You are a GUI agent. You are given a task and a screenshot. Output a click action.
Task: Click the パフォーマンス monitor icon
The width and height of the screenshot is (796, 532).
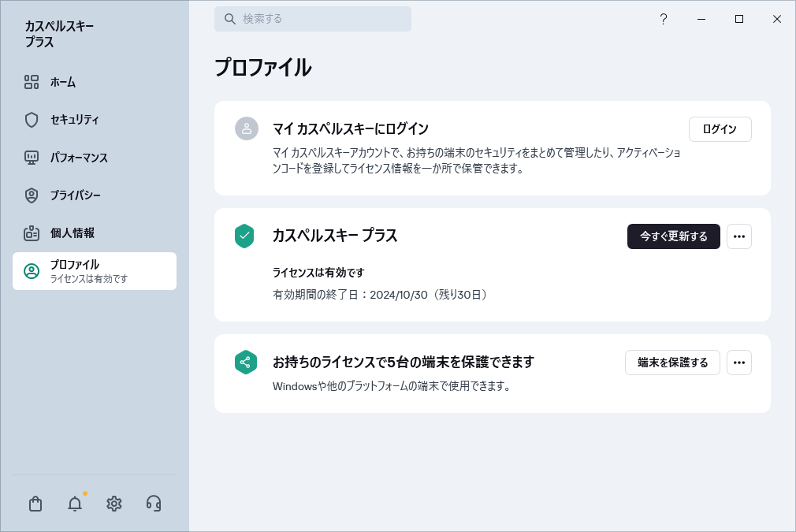click(32, 158)
